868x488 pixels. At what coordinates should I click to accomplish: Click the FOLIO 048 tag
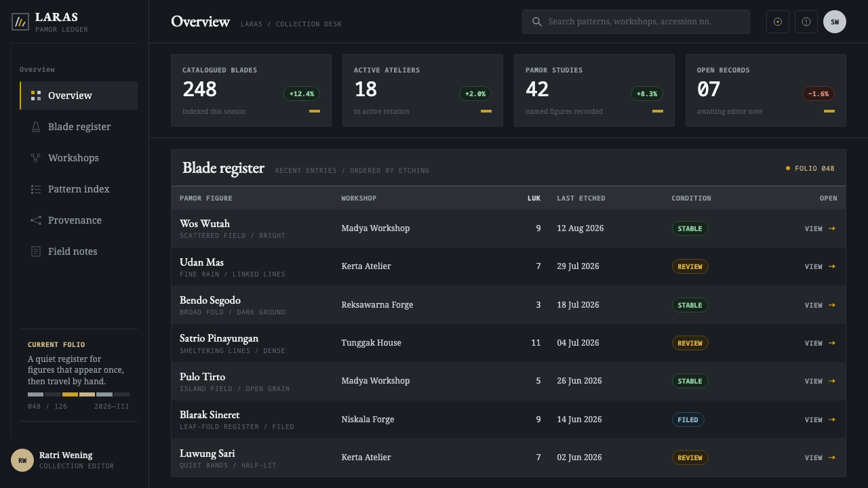coord(810,168)
